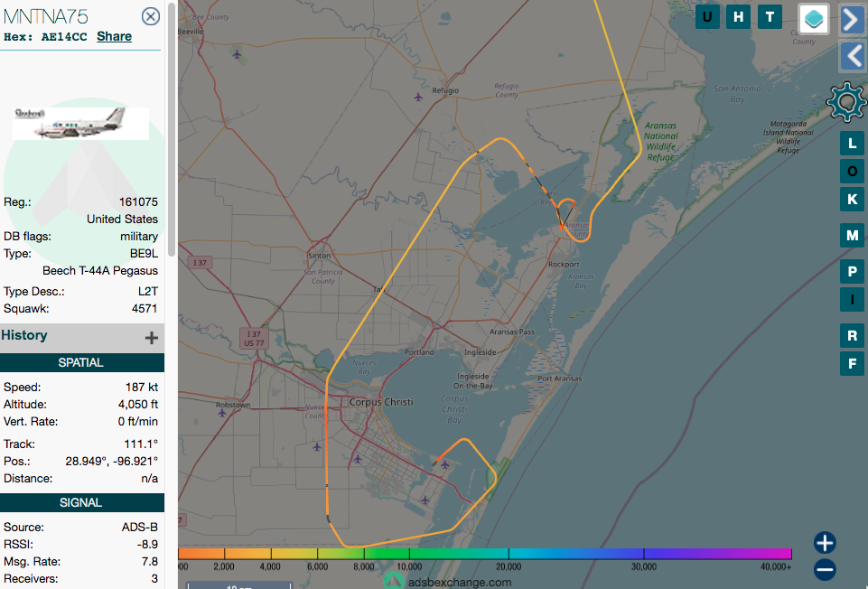Click the position value 28.949°, -96.921°

(x=111, y=461)
